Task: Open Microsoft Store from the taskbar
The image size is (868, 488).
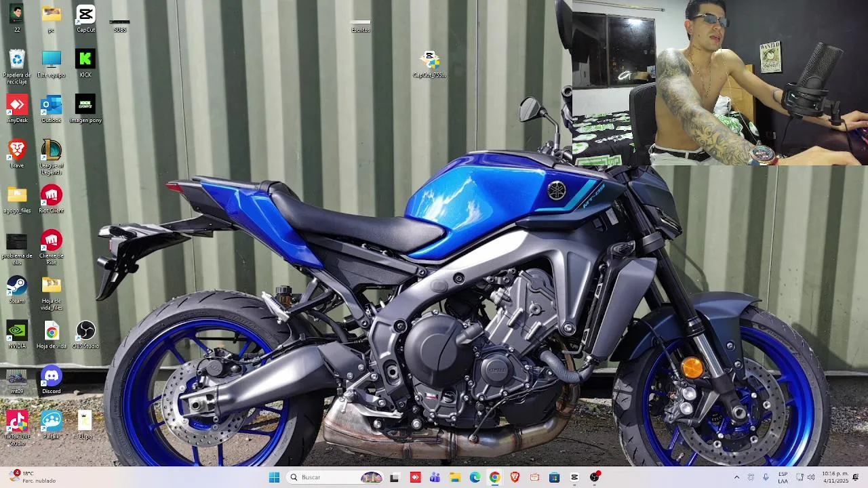Action: click(x=555, y=477)
